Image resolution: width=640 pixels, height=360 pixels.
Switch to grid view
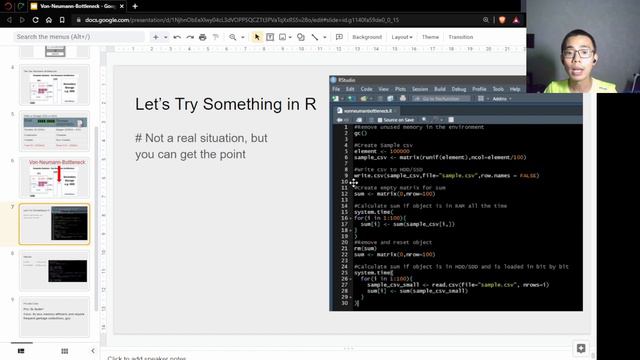tap(64, 351)
